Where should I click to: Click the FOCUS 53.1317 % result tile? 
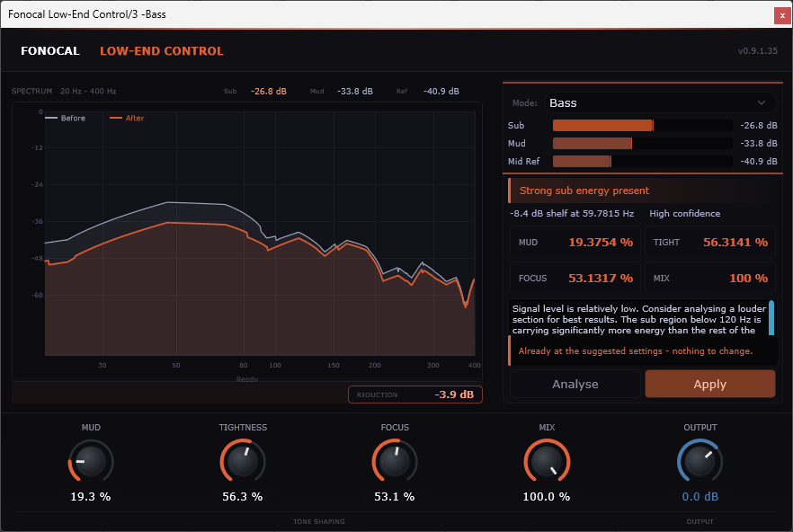(x=575, y=279)
